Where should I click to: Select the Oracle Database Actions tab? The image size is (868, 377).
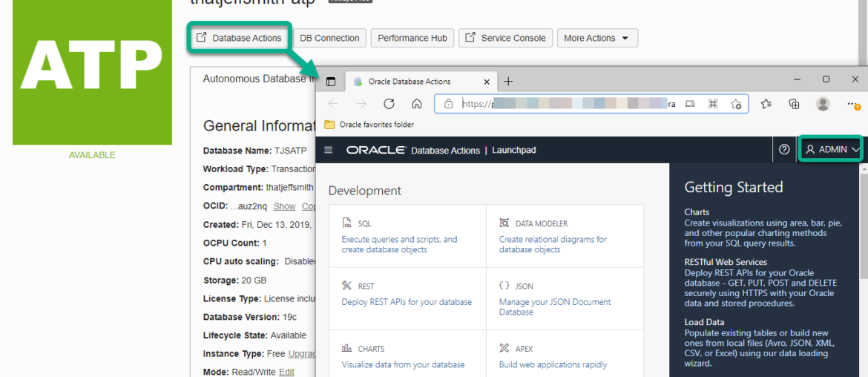[x=420, y=82]
